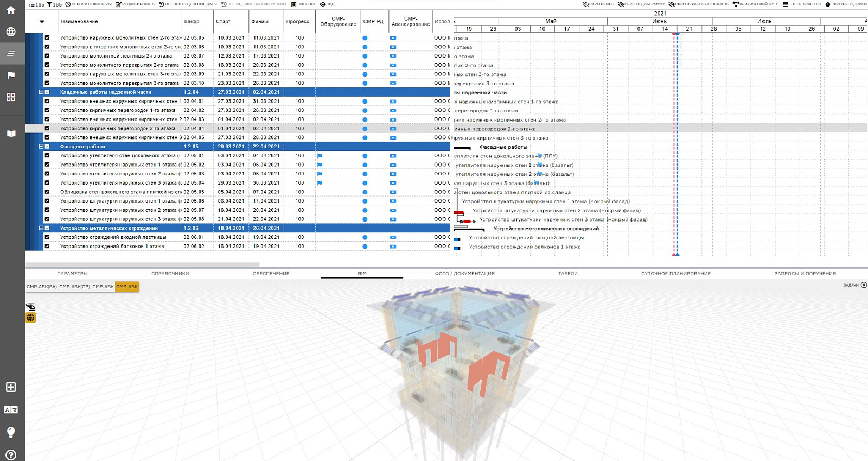This screenshot has height=461, width=868.
Task: Toggle checkbox for row 02.05.05 Облицовка
Action: point(47,192)
